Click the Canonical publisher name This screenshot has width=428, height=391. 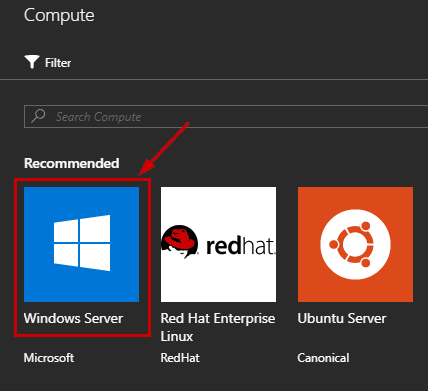[x=323, y=358]
